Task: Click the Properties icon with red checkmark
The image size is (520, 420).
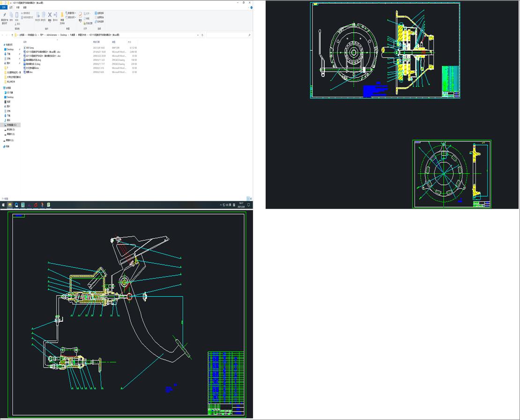Action: coord(80,15)
